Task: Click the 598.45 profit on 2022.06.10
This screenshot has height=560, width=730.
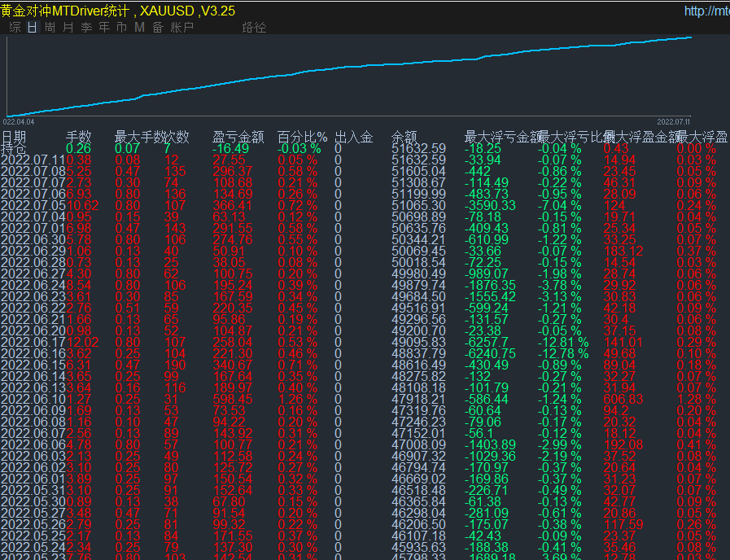Action: point(232,400)
